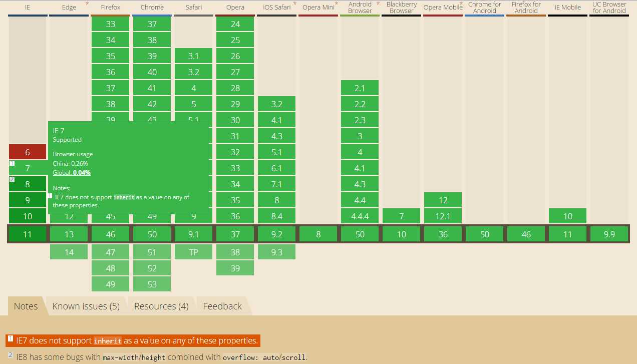This screenshot has width=637, height=364.
Task: Select the iOS Safari 7.1 version cell
Action: click(x=277, y=184)
